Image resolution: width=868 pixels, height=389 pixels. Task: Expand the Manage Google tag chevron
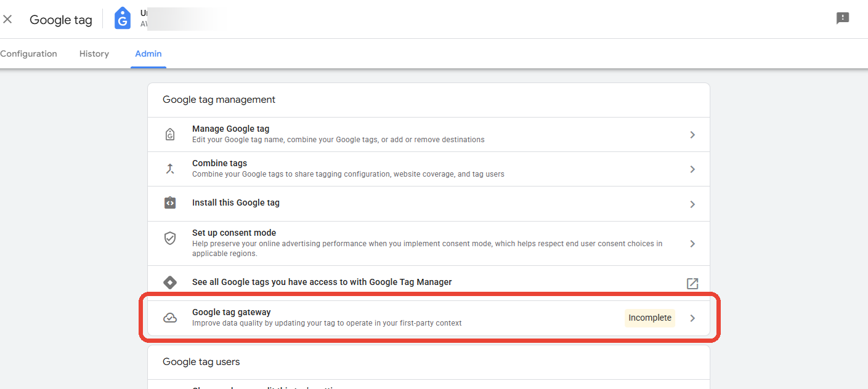[692, 135]
